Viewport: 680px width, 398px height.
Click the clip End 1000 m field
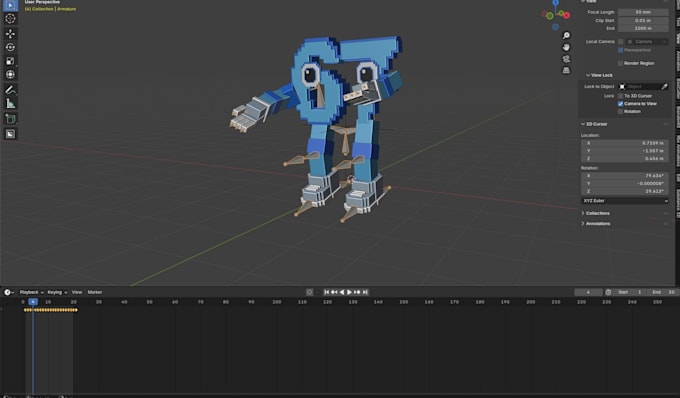point(643,28)
